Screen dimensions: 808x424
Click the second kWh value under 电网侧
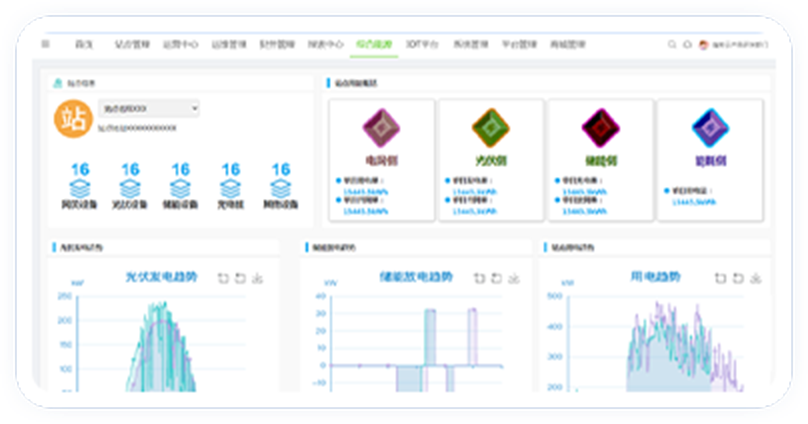[x=366, y=211]
